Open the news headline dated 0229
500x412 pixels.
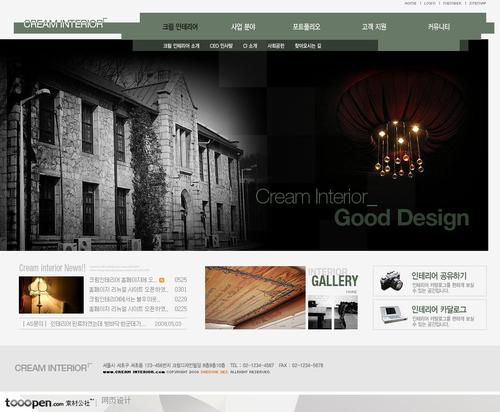click(124, 299)
